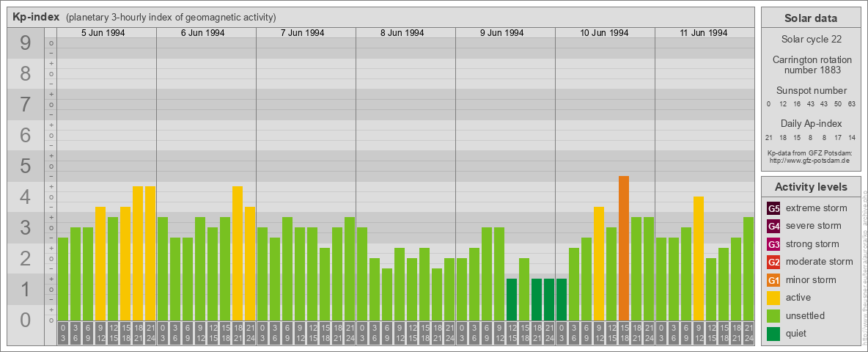This screenshot has width=868, height=352.
Task: Click the 7 Jun 1994 date header
Action: pos(302,33)
